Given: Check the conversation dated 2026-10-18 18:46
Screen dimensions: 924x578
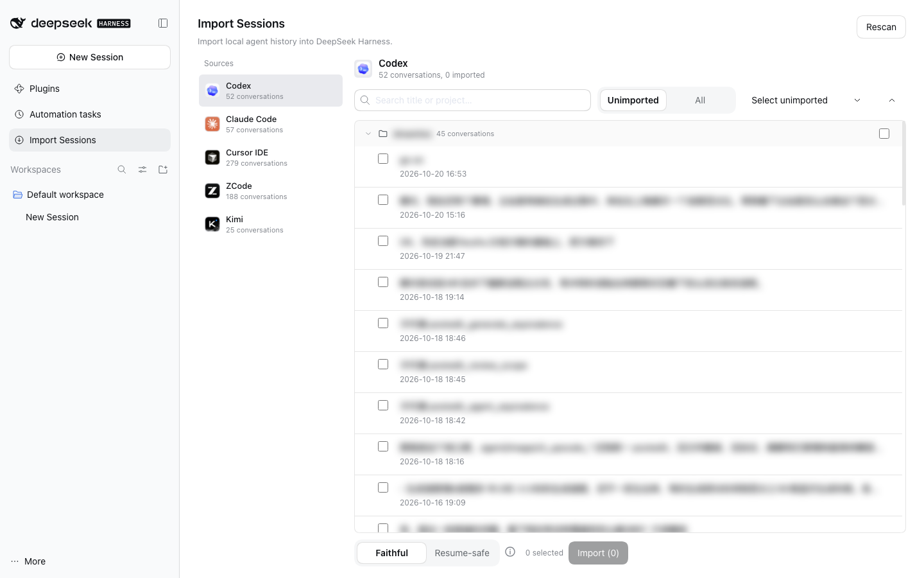Looking at the screenshot, I should click(x=383, y=323).
